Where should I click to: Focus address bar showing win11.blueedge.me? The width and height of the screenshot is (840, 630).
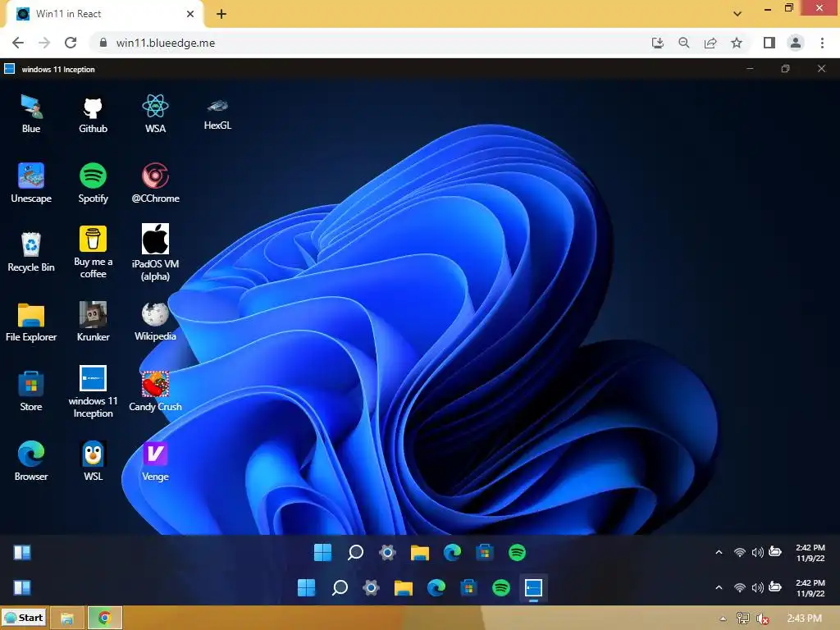(x=370, y=43)
